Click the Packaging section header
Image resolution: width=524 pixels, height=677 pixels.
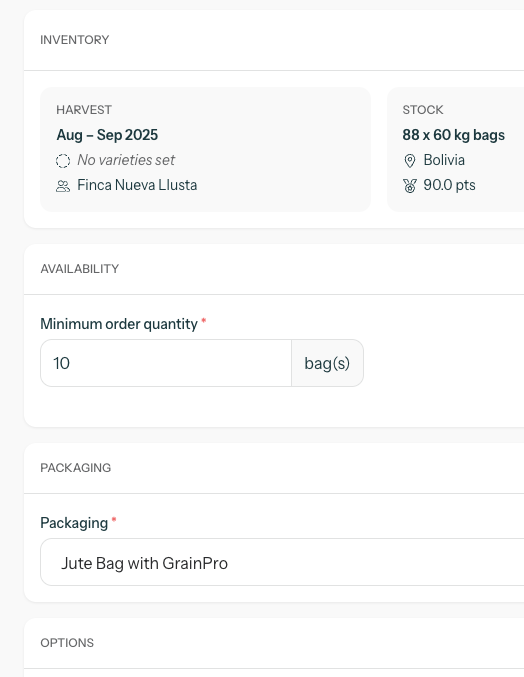[76, 468]
